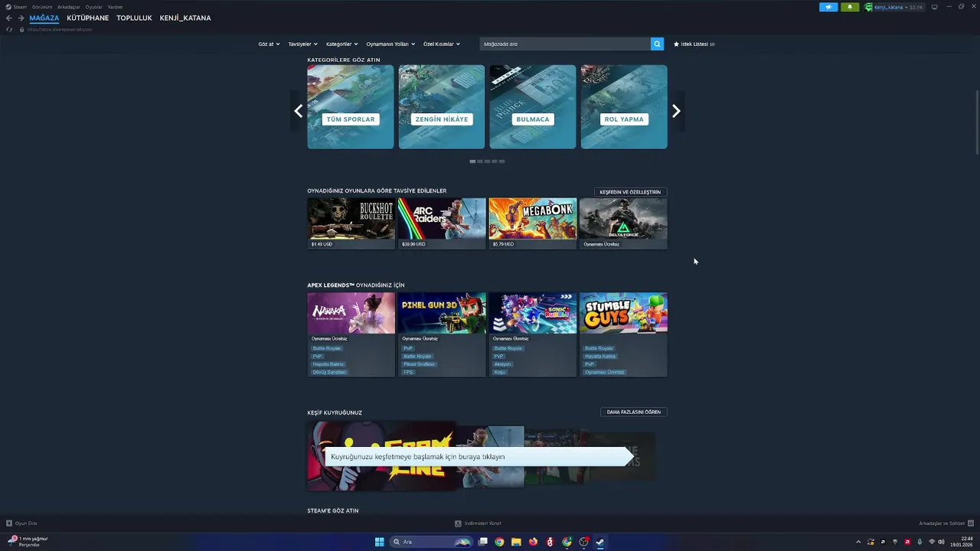Click the Kenji_katana avatar picture
980x551 pixels.
(868, 7)
